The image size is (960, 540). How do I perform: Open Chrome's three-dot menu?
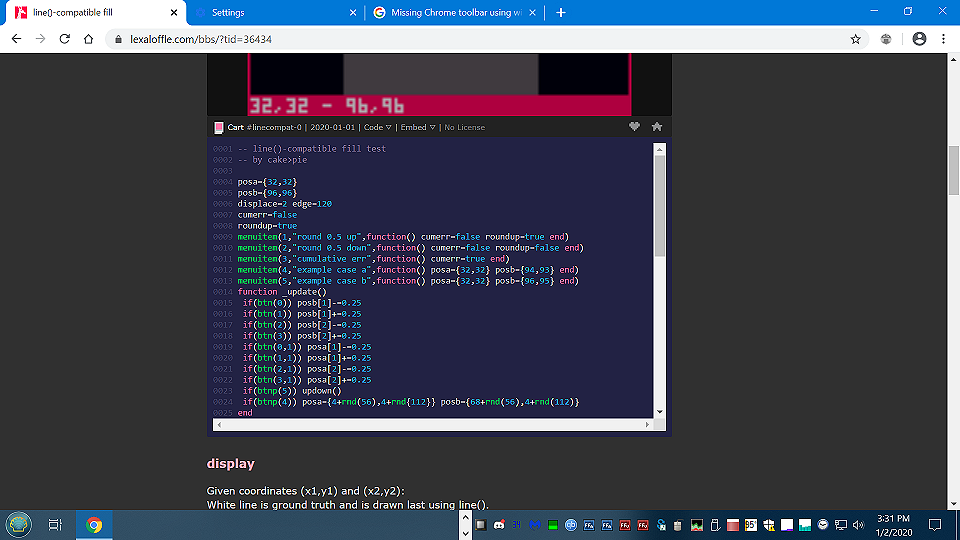tap(943, 39)
